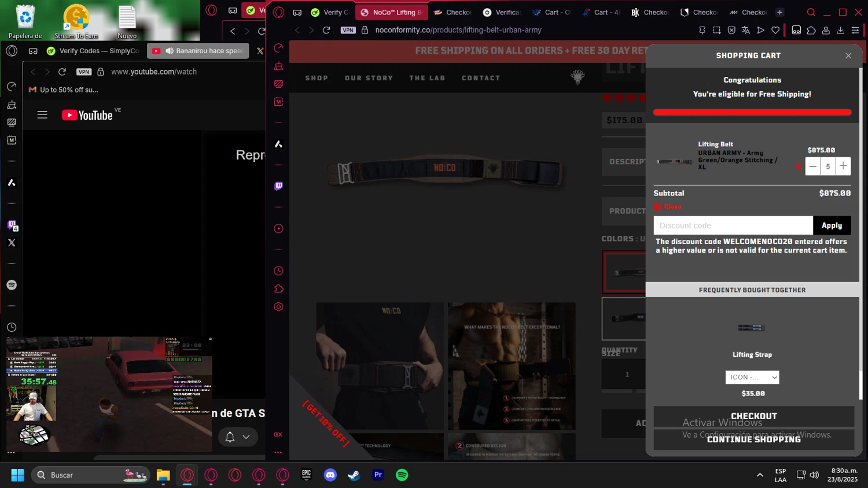The width and height of the screenshot is (868, 488).
Task: Click the YouTube logo in the back window
Action: coord(87,115)
